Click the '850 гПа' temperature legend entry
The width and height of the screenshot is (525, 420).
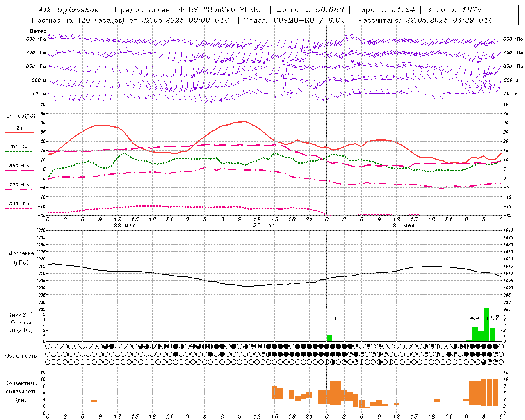[x=19, y=166]
